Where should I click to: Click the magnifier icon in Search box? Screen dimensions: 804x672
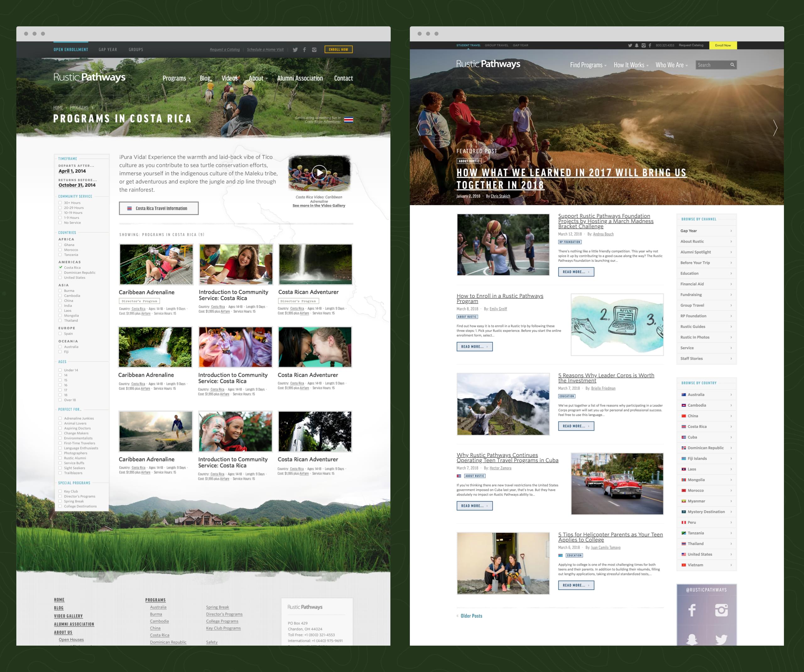pos(732,65)
